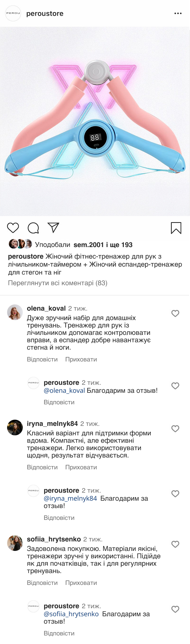190x644 pixels.
Task: Like sofiia_hrytsenko's comment
Action: (176, 544)
